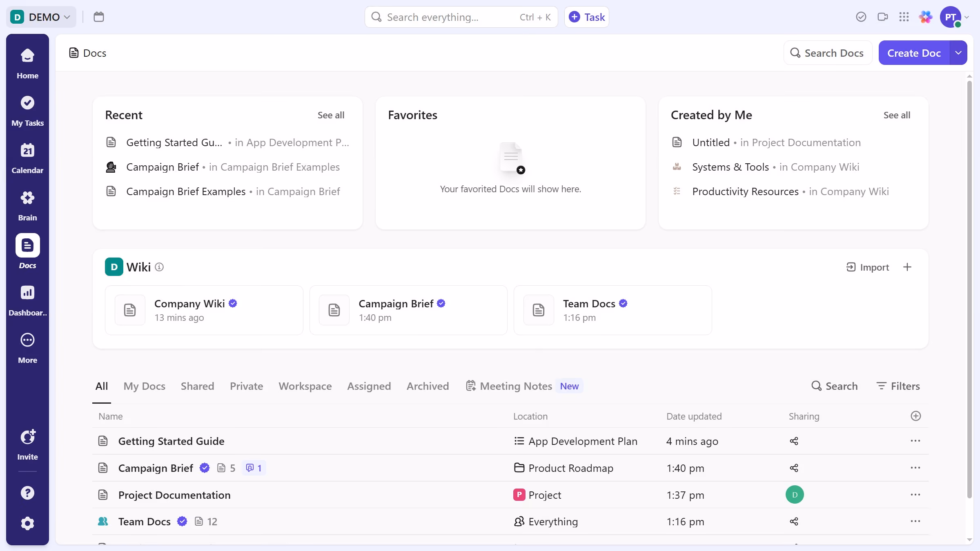Click the Wiki info icon
This screenshot has height=551, width=980.
[x=160, y=267]
